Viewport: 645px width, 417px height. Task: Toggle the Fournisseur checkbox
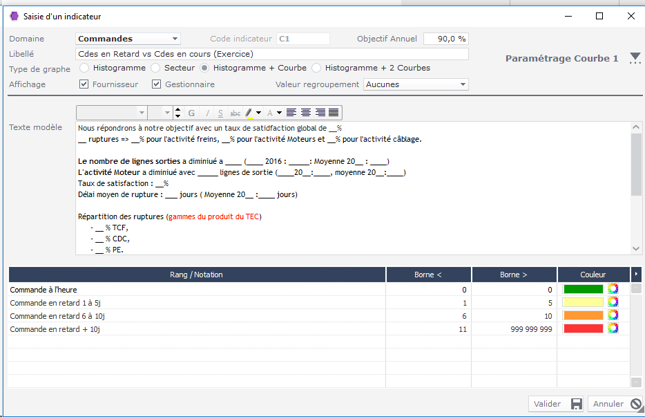coord(84,84)
